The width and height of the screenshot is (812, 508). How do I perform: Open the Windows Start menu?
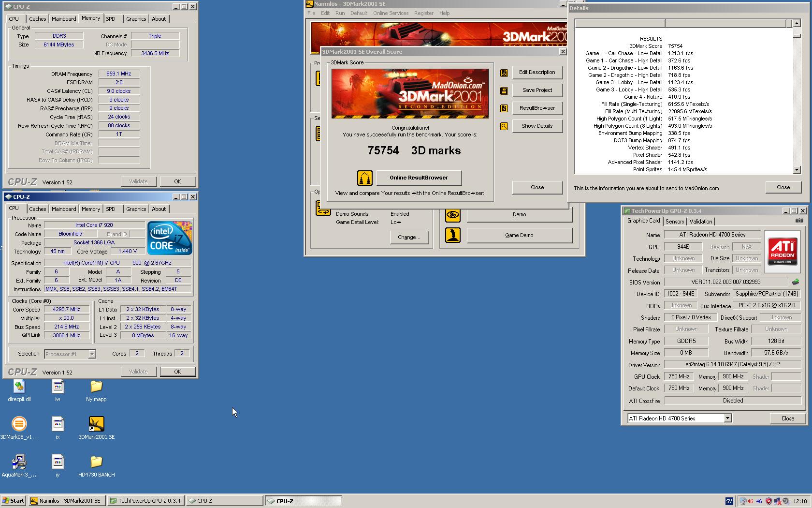pyautogui.click(x=13, y=501)
